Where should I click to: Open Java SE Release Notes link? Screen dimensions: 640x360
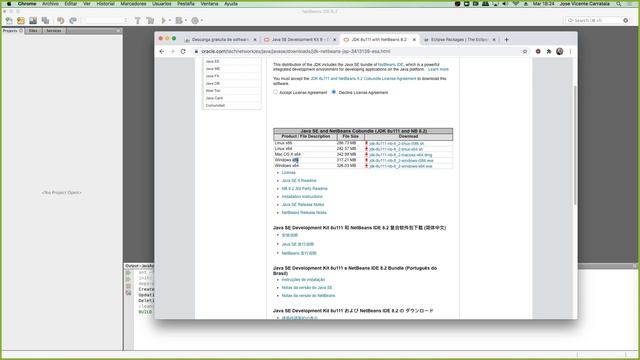tap(302, 204)
